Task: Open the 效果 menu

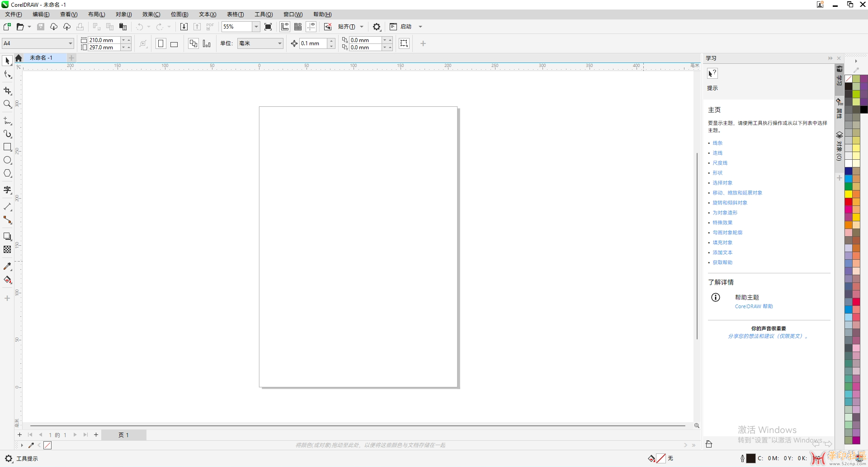Action: coord(151,14)
